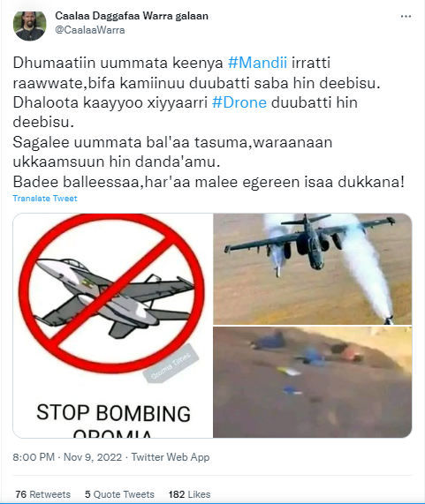Open the #Mandii hashtag
The image size is (425, 504).
pyautogui.click(x=257, y=63)
